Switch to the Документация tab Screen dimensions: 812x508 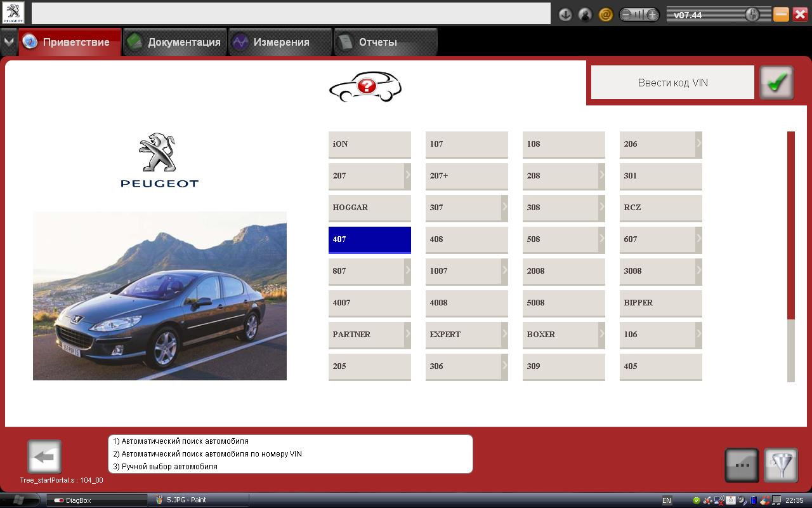[175, 43]
